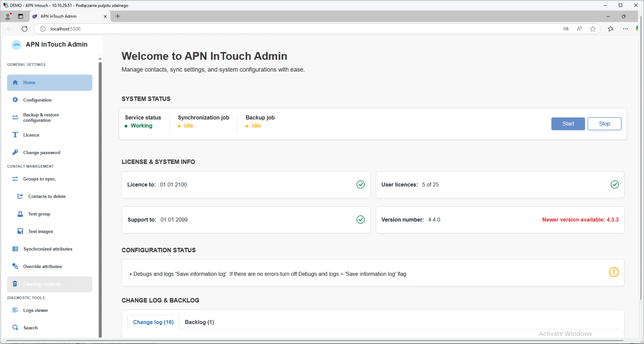Switch to the Change log (16) tab
The width and height of the screenshot is (644, 344).
pos(153,322)
